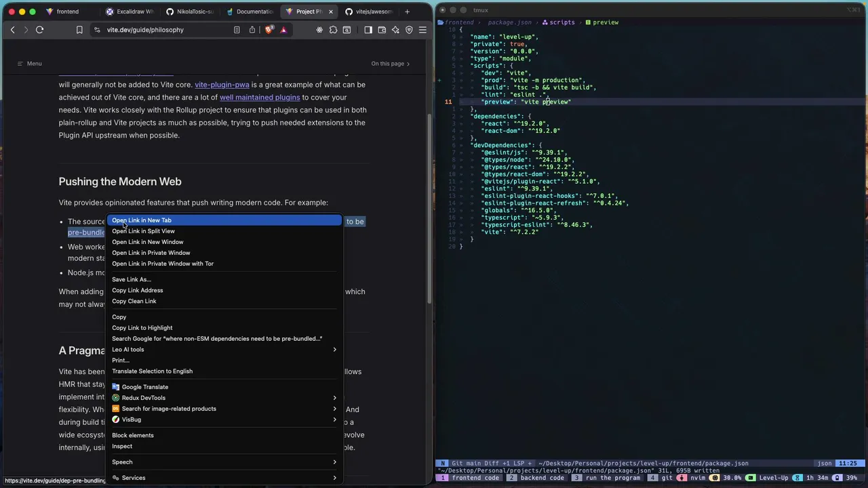Click scripts breadcrumb in nvim winbar
Image resolution: width=868 pixels, height=488 pixels.
pyautogui.click(x=558, y=22)
